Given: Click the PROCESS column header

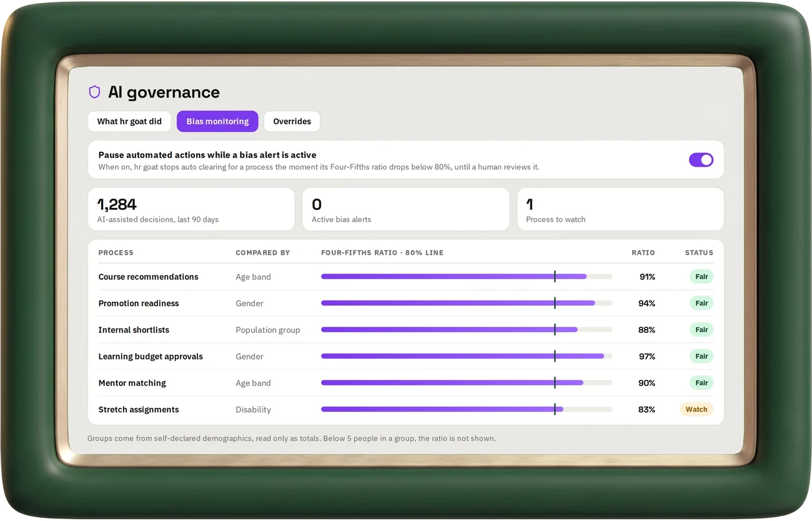Looking at the screenshot, I should tap(116, 253).
